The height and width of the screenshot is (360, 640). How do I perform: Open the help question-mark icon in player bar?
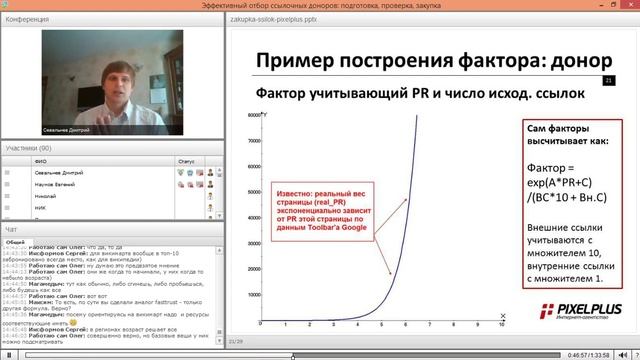(637, 356)
